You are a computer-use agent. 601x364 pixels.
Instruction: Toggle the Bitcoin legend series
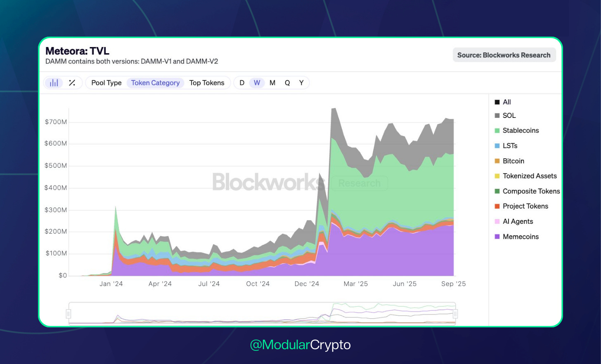(x=509, y=161)
